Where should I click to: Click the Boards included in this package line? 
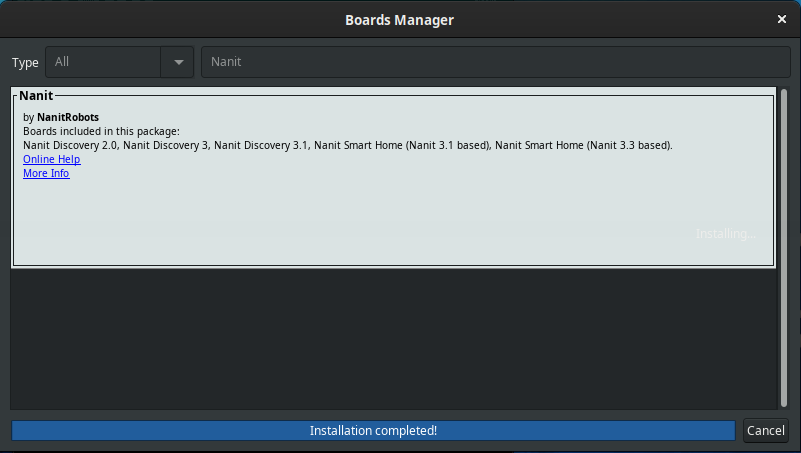pos(101,131)
